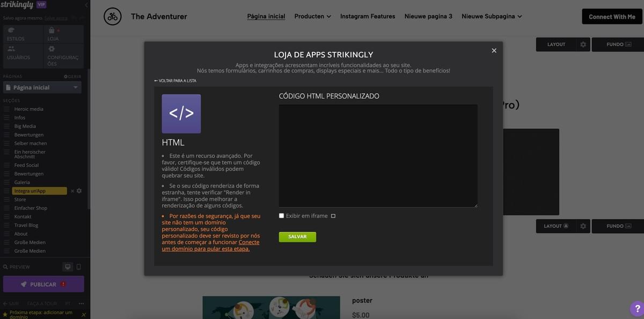
Task: Open Nieuwe pagina 3 in the site navigation
Action: tap(428, 16)
